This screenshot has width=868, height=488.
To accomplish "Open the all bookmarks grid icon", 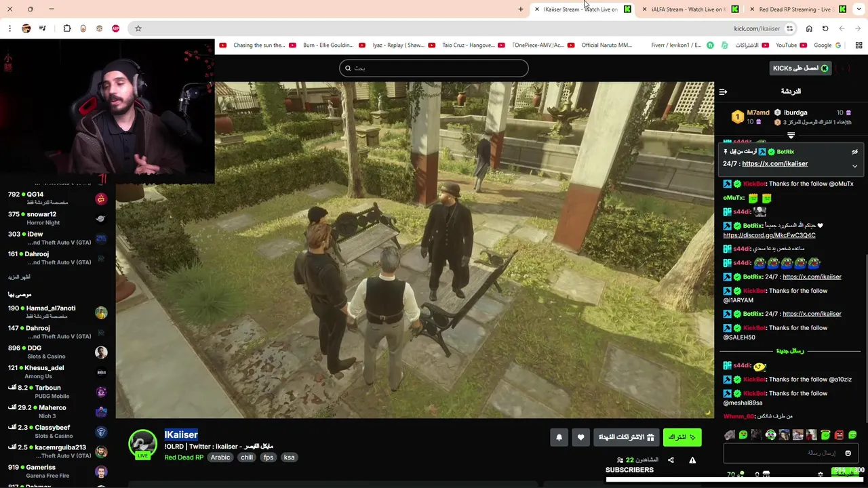I will click(x=859, y=45).
